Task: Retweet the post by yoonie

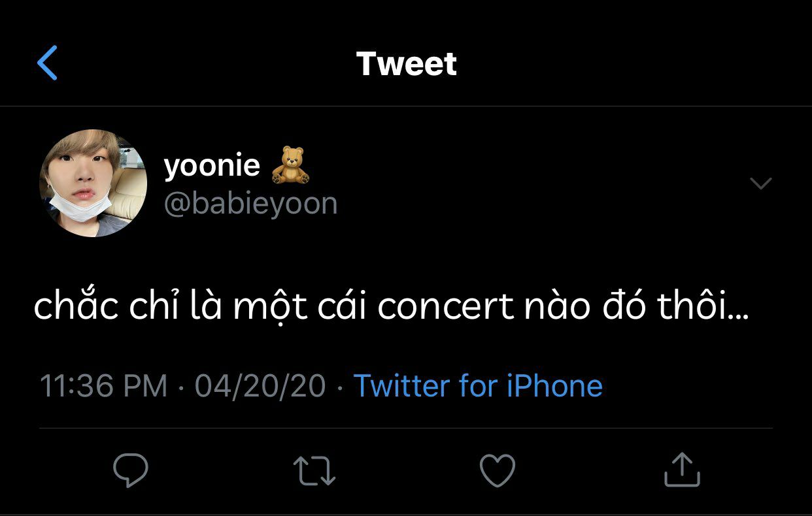Action: pos(314,471)
